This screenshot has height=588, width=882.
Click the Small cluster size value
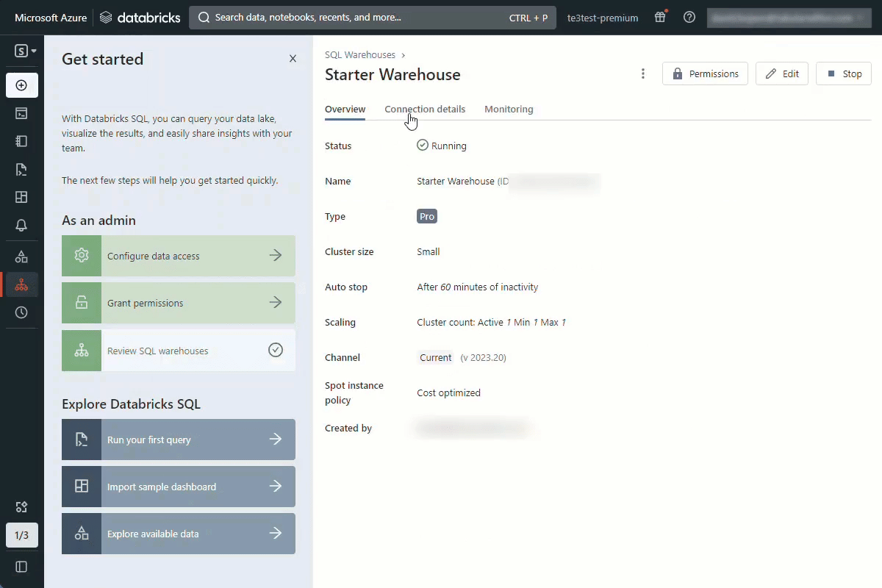point(429,252)
